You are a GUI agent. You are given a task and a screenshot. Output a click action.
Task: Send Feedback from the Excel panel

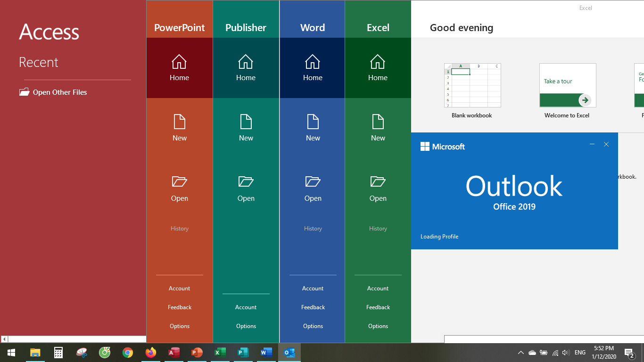(x=378, y=307)
